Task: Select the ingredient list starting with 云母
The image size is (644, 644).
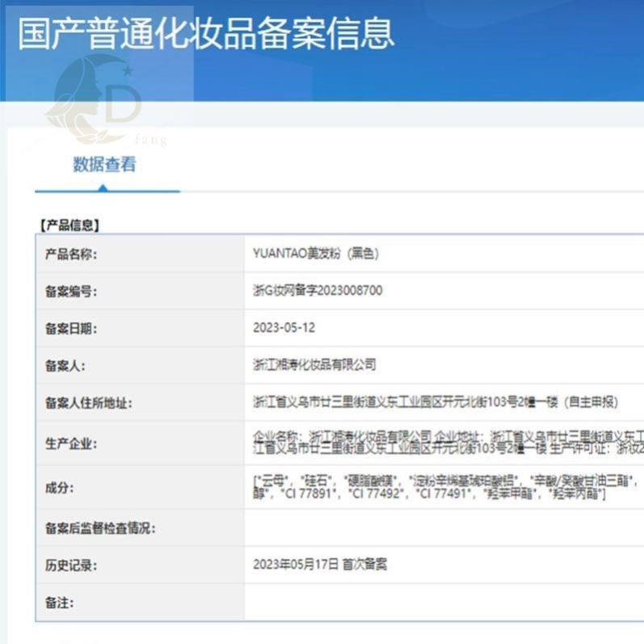Action: pos(446,486)
